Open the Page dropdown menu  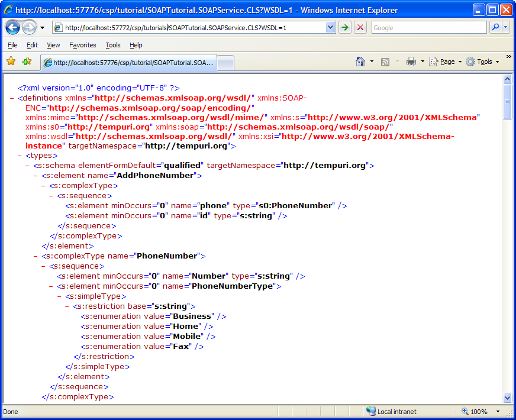click(444, 61)
